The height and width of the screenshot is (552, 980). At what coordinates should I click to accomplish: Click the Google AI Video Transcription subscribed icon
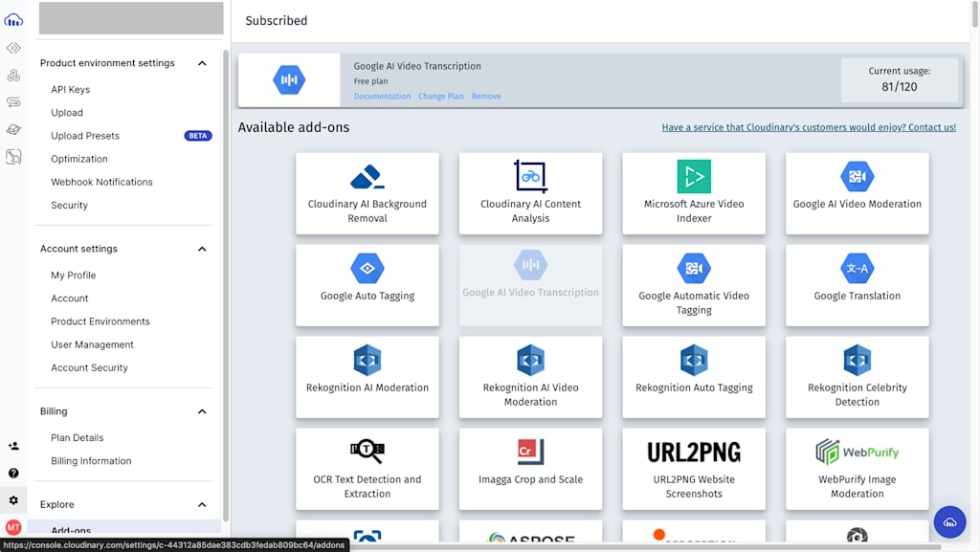pos(289,80)
